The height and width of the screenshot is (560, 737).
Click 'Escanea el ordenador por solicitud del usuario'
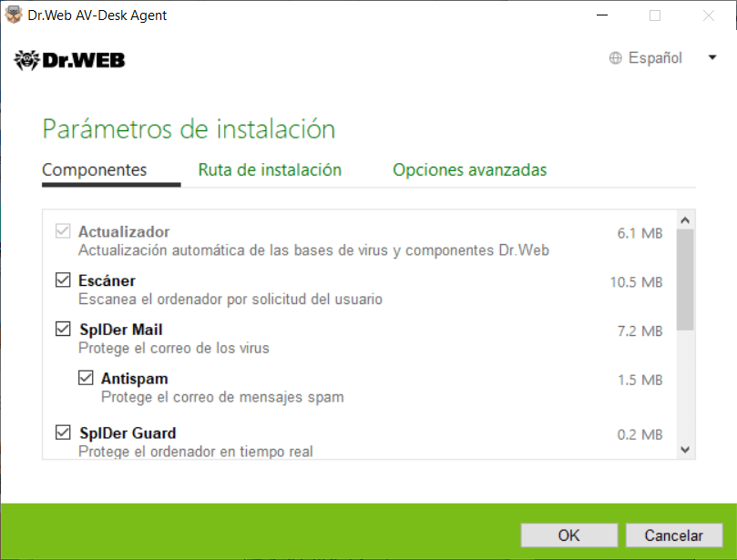tap(230, 299)
